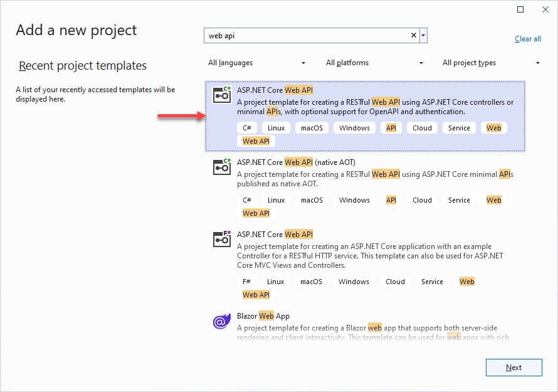
Task: Click the F# ASP.NET Core Web API icon
Action: pyautogui.click(x=222, y=238)
